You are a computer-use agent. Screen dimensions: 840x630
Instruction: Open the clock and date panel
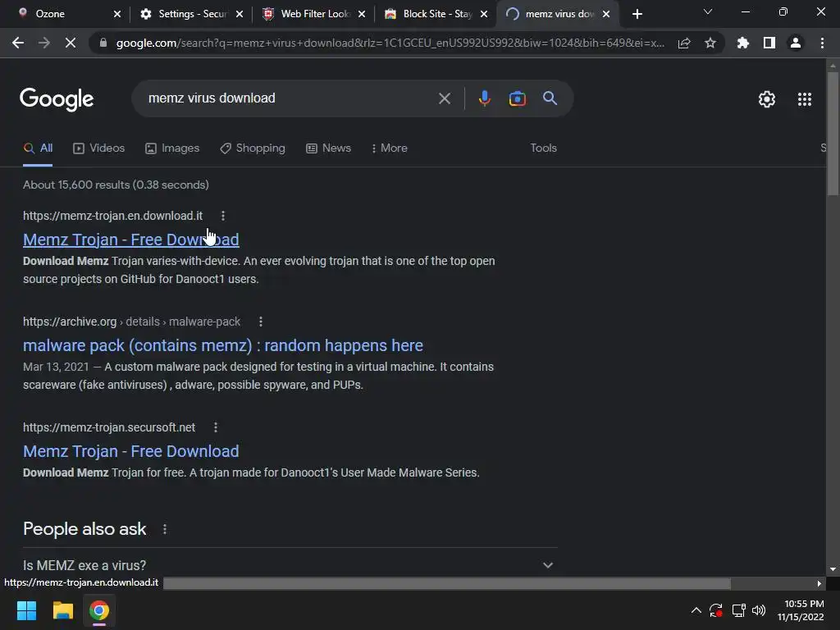801,610
